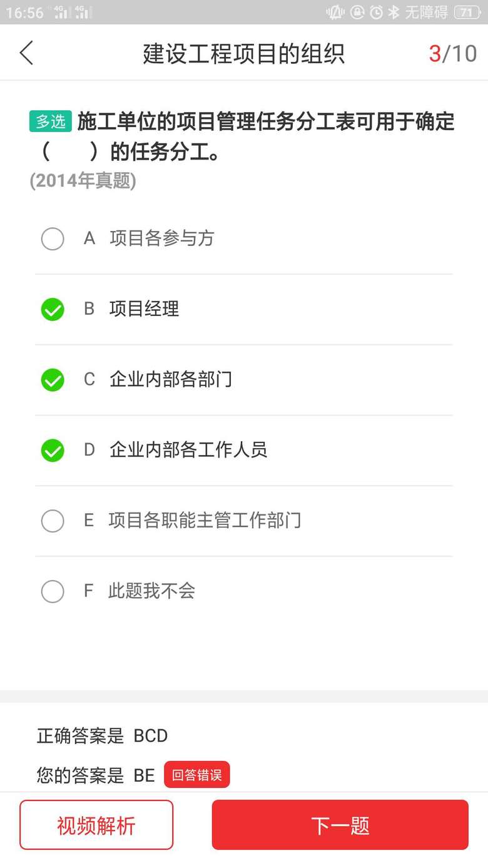
Task: Tap the green 多选 tag
Action: 51,121
